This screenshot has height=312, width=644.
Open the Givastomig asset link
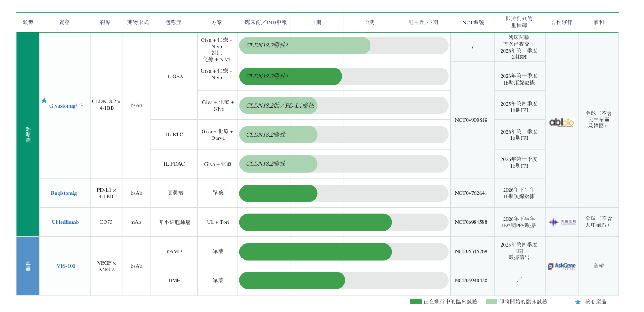[63, 105]
